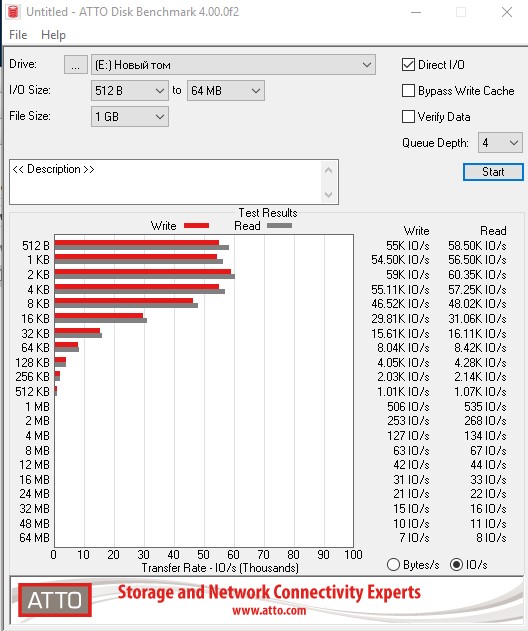The image size is (528, 631).
Task: Click the ATTO app icon in title bar
Action: click(13, 12)
